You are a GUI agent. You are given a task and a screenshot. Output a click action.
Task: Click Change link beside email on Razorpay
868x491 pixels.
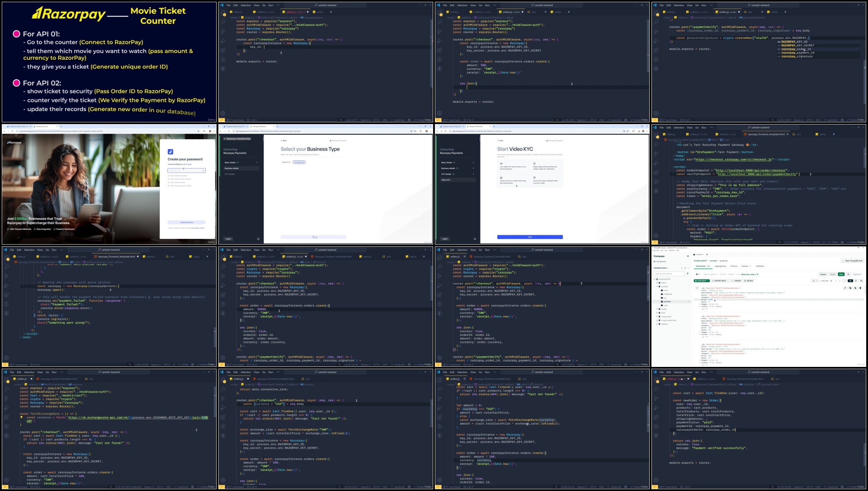click(189, 164)
